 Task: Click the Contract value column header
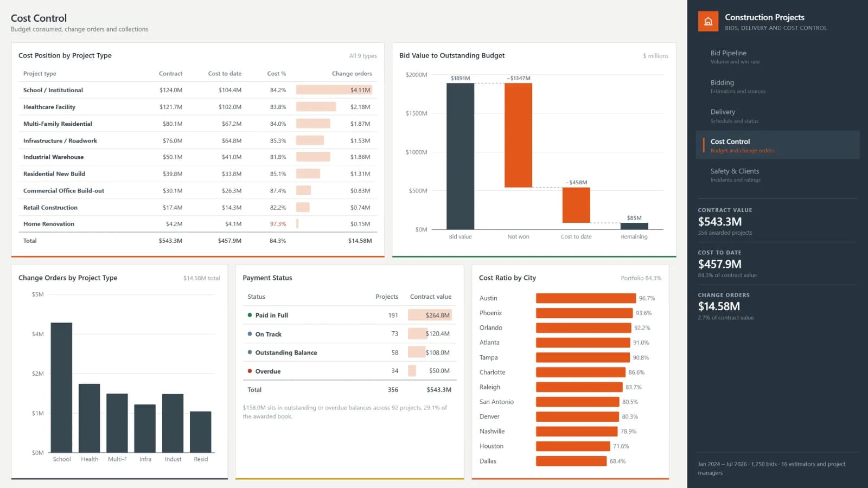click(x=431, y=297)
